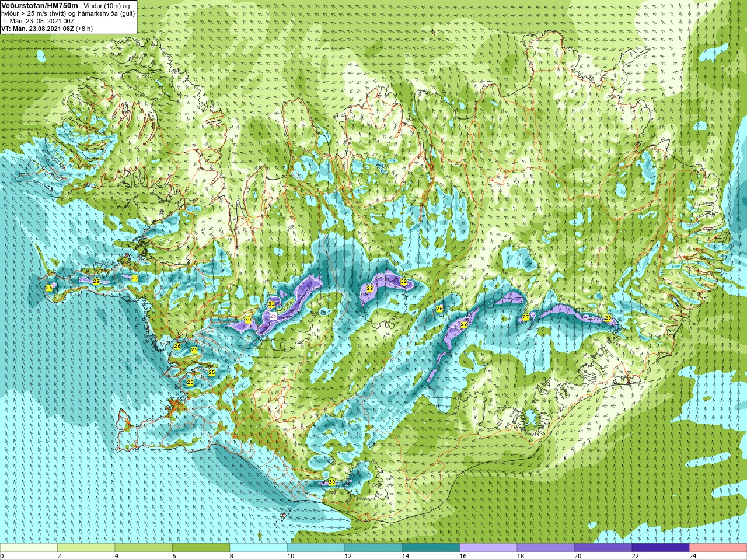Screen dimensions: 747x560
Task: Pick the 10–12 m/s turquoise legend swatch
Action: point(316,548)
